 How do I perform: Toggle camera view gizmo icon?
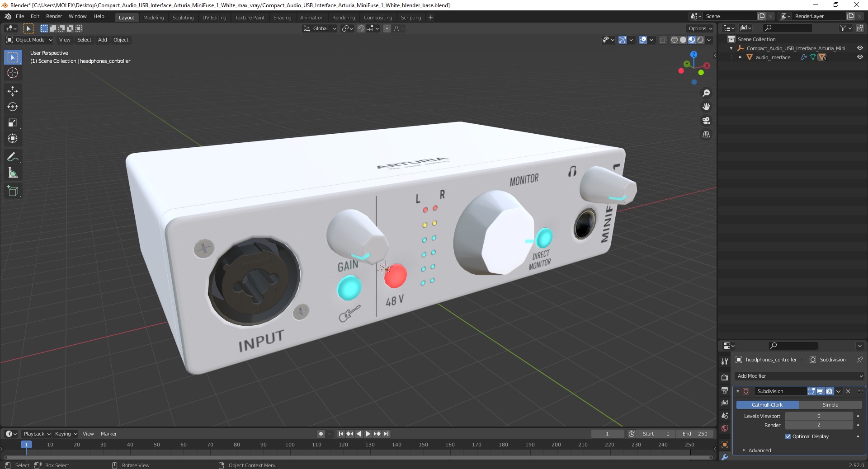706,121
